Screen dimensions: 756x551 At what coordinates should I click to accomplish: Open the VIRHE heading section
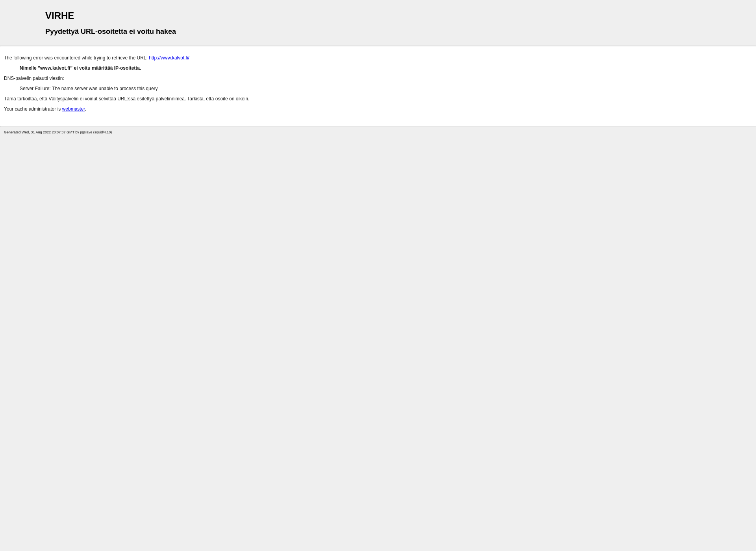[59, 15]
